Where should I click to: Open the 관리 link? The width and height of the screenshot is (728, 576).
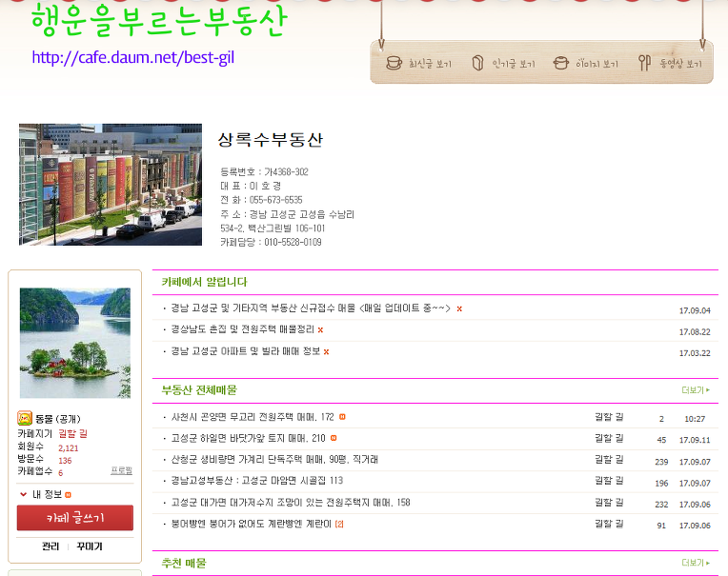pyautogui.click(x=51, y=546)
